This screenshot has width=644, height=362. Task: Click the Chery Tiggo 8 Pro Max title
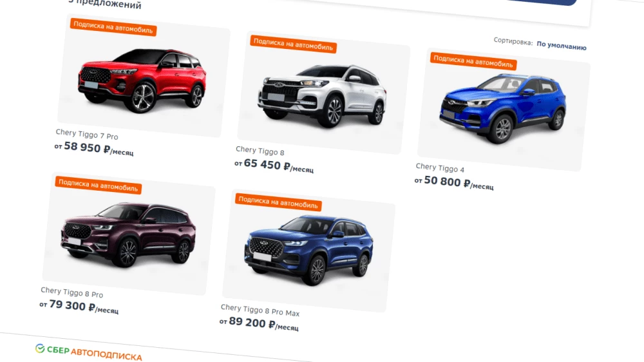tap(260, 310)
